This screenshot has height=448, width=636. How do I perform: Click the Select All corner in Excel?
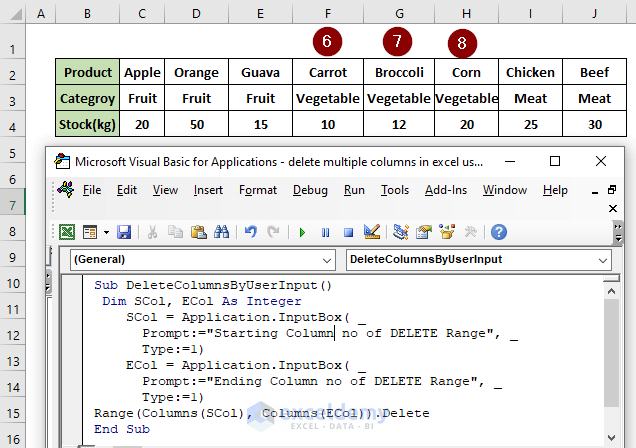coord(13,13)
